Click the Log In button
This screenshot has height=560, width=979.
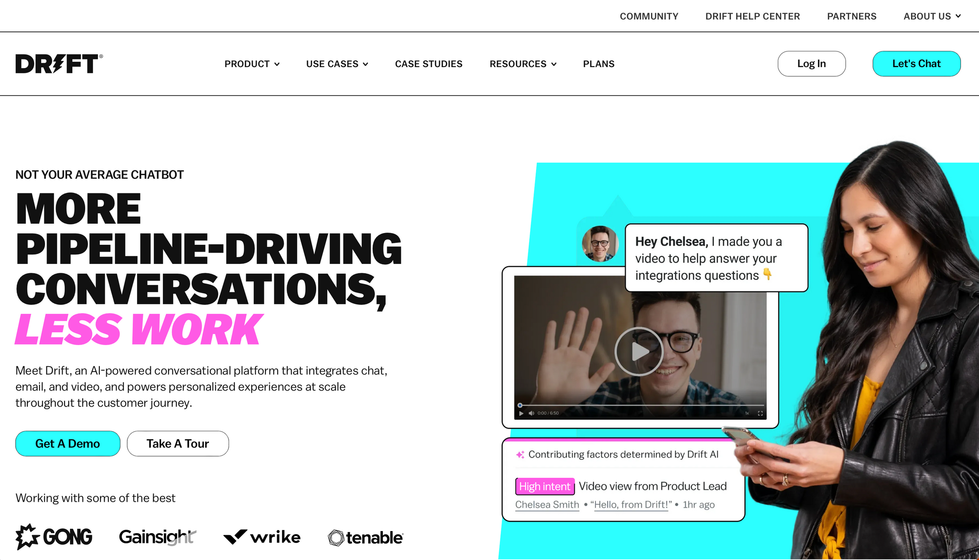812,63
